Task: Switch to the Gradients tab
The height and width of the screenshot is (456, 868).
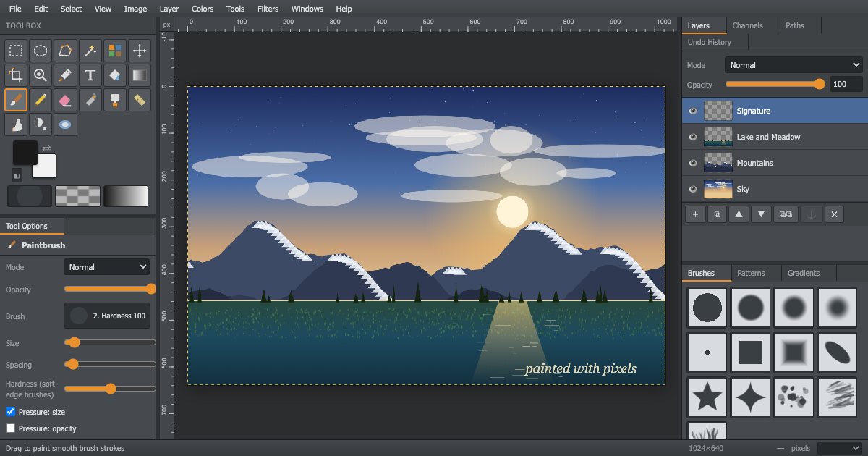Action: click(x=804, y=273)
